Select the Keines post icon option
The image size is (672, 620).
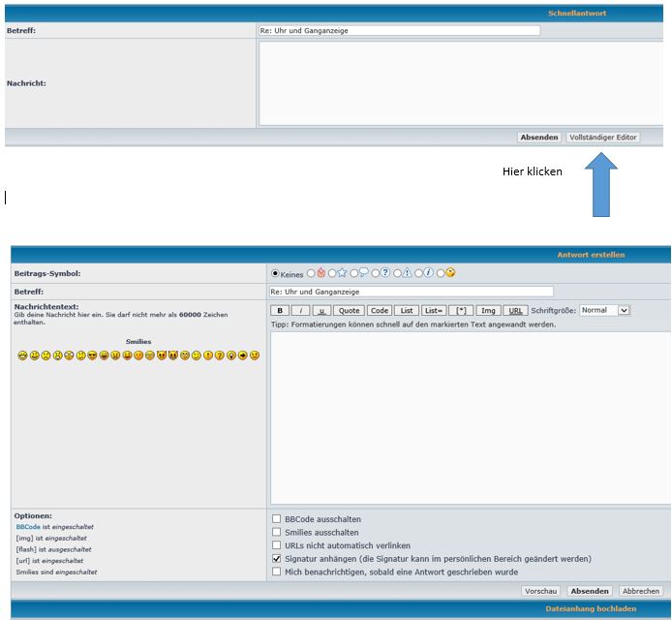pyautogui.click(x=276, y=273)
